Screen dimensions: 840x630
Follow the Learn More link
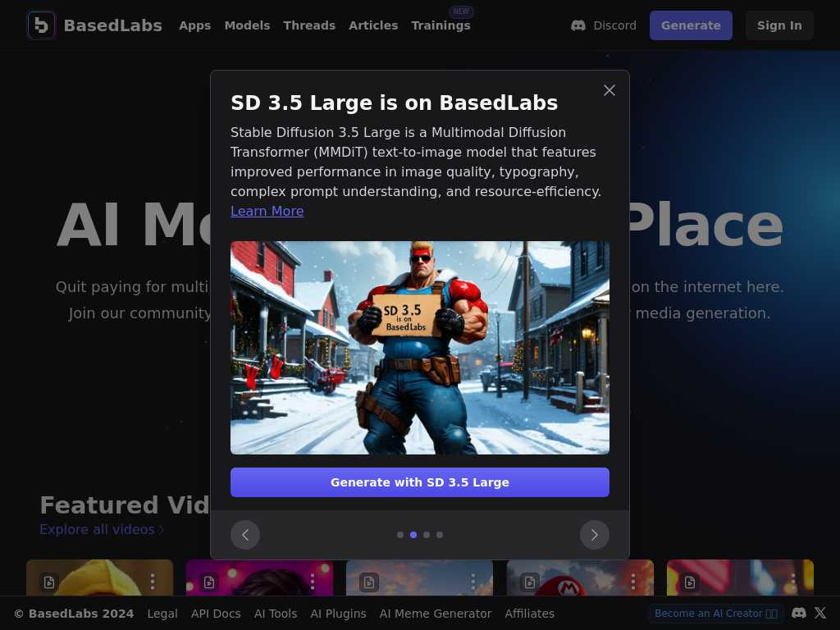267,211
